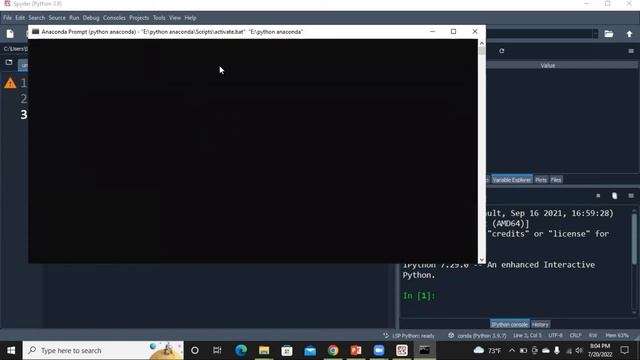640x360 pixels.
Task: Click the Anaconda Prompt taskbar icon
Action: [424, 351]
